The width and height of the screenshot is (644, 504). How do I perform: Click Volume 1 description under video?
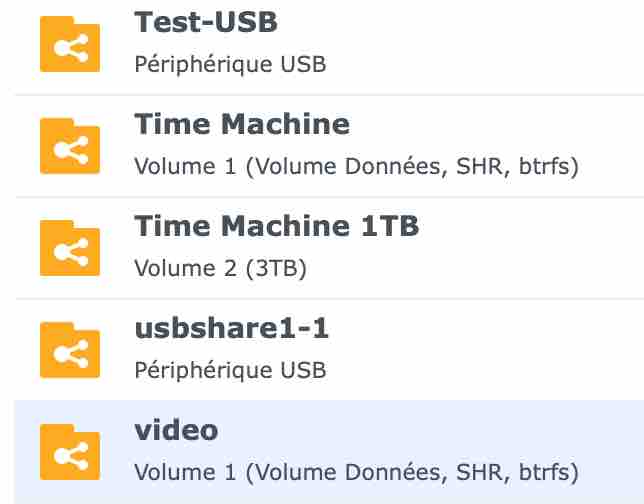tap(356, 472)
